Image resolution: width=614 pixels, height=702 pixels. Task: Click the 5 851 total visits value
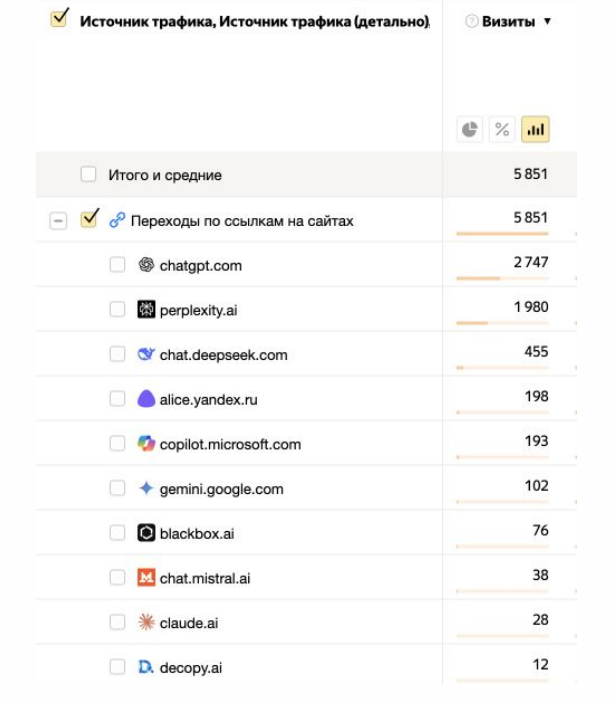coord(527,175)
